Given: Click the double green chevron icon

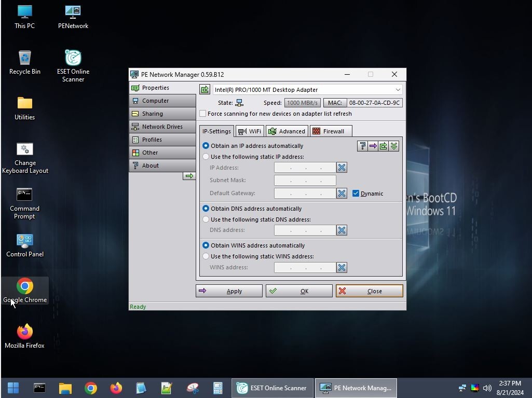Looking at the screenshot, I should coord(393,146).
